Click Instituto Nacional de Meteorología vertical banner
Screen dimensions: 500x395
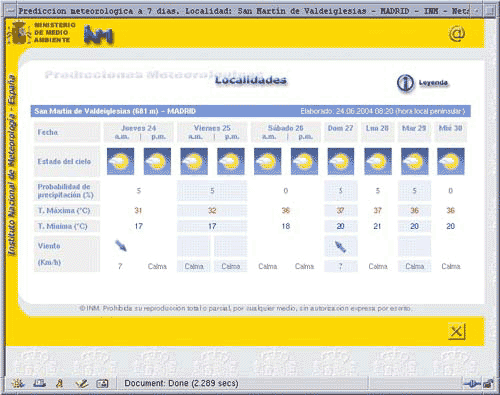coord(12,165)
